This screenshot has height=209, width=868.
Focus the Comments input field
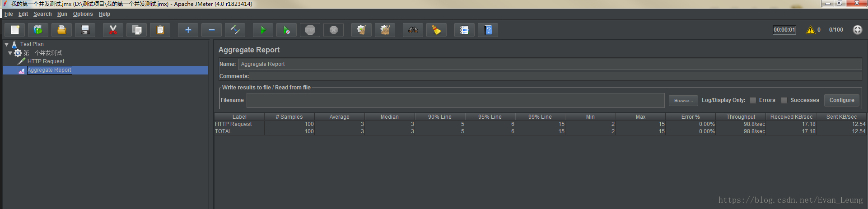[556, 76]
